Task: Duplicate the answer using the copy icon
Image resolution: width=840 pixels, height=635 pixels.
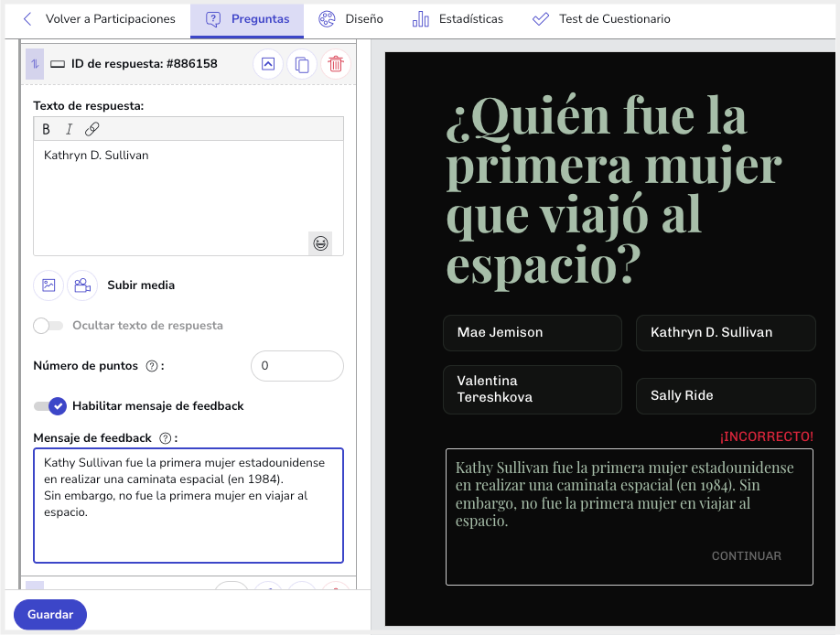Action: [x=301, y=64]
